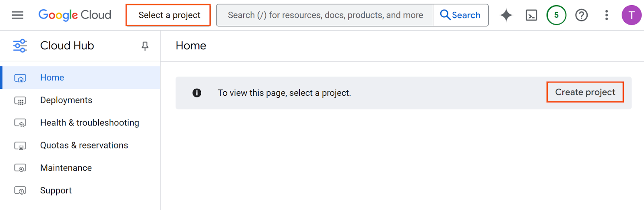Click the blue Search button
Screen dimensions: 644x210
460,15
